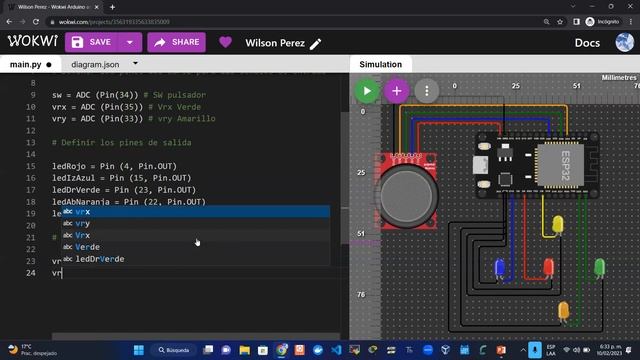
Task: Click the microphone tray icon
Action: (535, 350)
